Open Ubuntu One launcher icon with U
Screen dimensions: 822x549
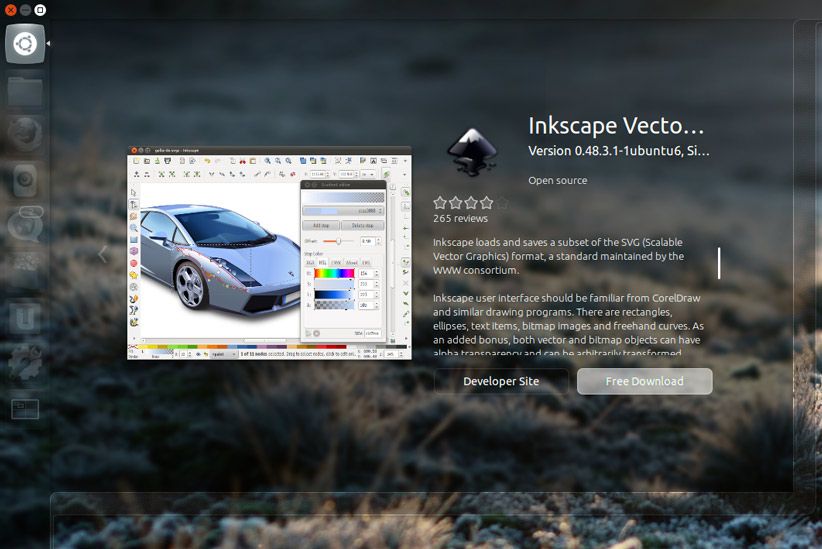[25, 318]
